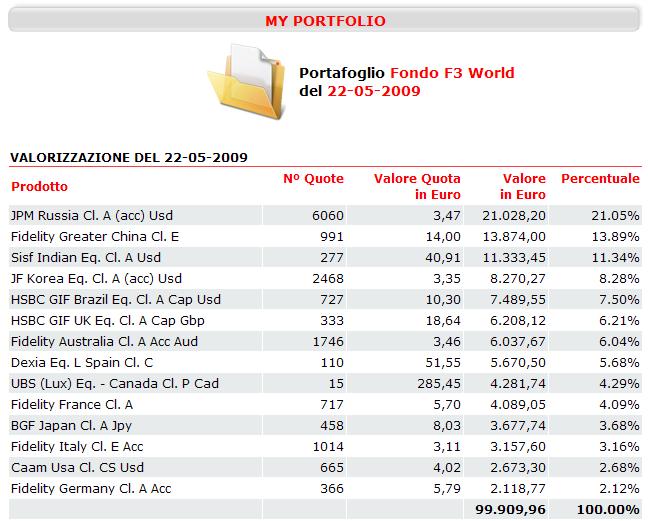Click the Prodotto column header
This screenshot has width=648, height=521.
(39, 187)
